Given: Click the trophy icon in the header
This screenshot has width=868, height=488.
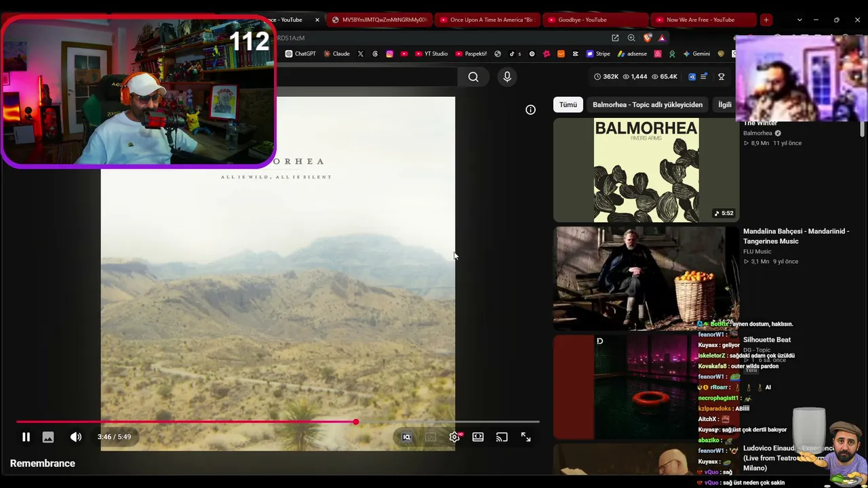Looking at the screenshot, I should [721, 77].
